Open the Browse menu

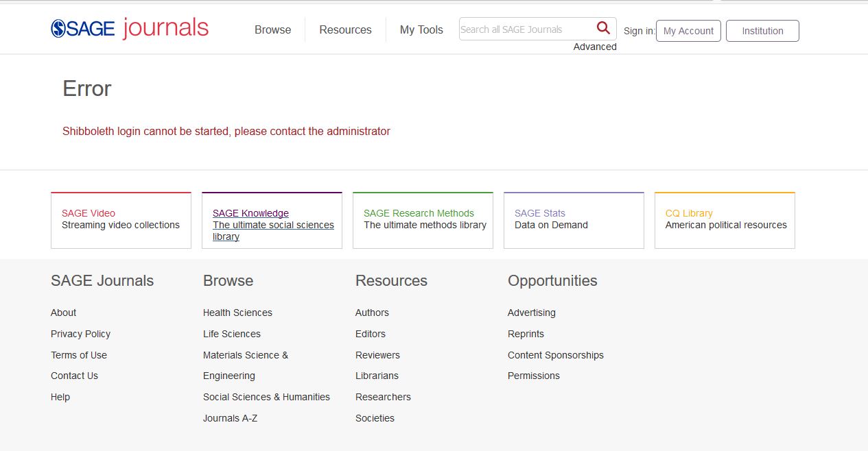point(272,30)
